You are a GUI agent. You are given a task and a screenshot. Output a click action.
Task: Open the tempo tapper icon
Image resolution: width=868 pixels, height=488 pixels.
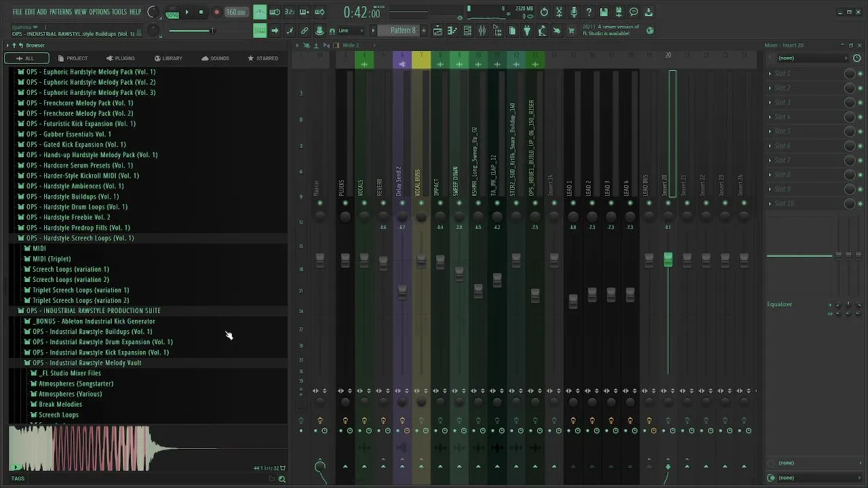(542, 30)
